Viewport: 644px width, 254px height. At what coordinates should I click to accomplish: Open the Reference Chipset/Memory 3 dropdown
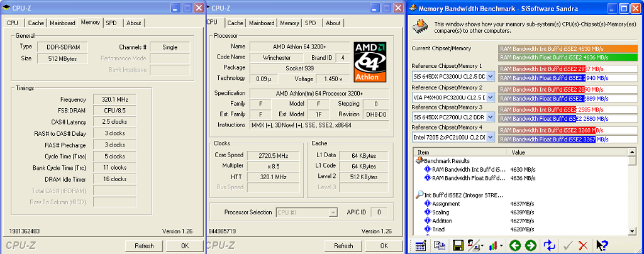click(x=491, y=118)
